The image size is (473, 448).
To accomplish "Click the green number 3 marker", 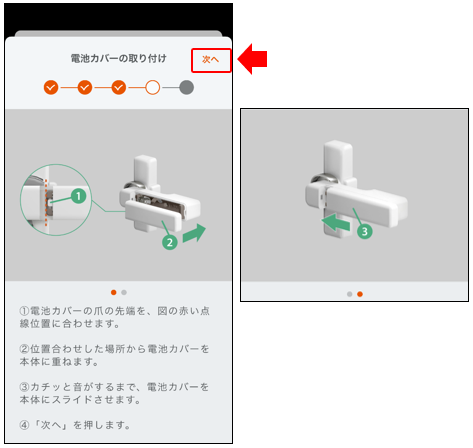I will pyautogui.click(x=364, y=231).
